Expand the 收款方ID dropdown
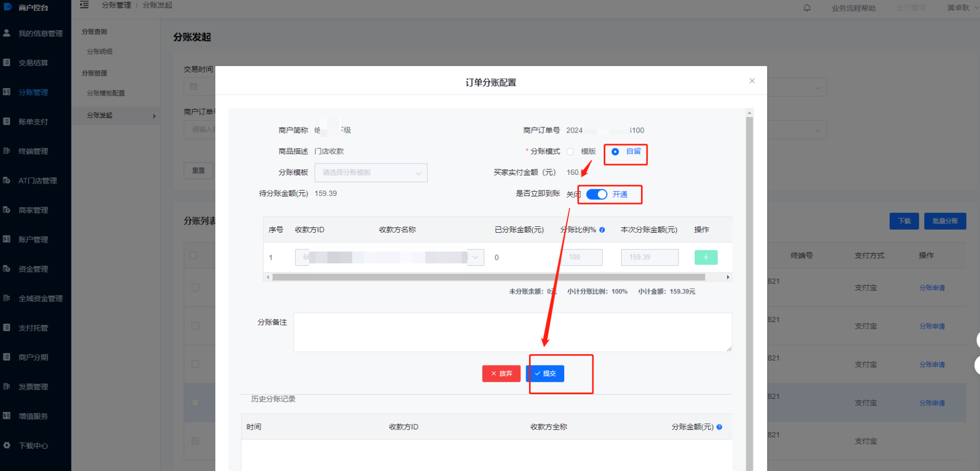This screenshot has height=471, width=980. [x=475, y=257]
